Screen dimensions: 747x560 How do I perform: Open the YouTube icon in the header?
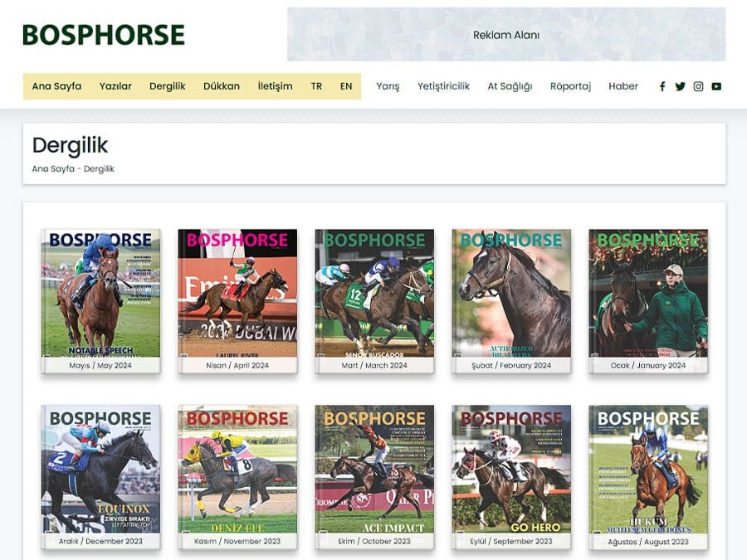[x=716, y=85]
